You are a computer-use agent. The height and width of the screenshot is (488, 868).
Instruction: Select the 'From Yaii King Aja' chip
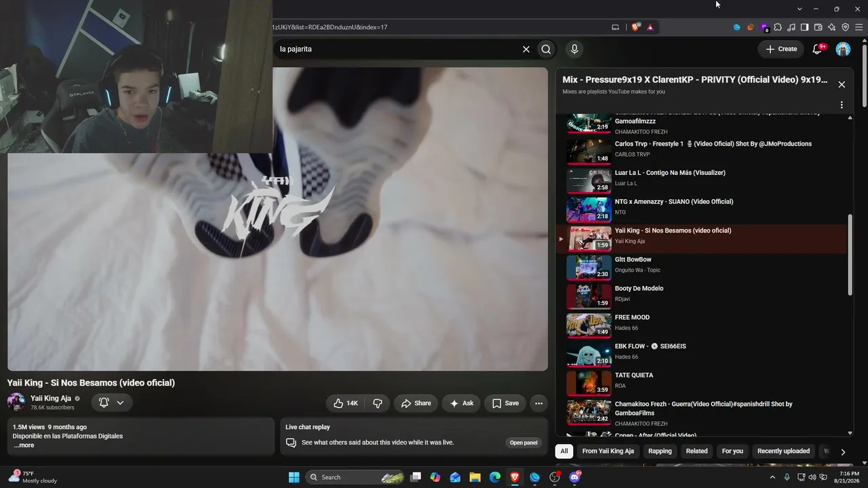[608, 451]
